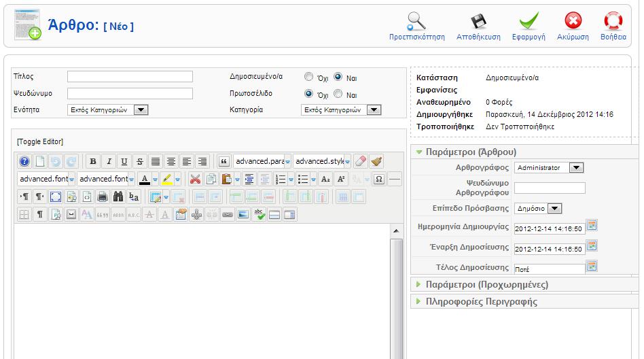Image resolution: width=644 pixels, height=359 pixels.
Task: Click the insert image icon
Action: [x=243, y=214]
